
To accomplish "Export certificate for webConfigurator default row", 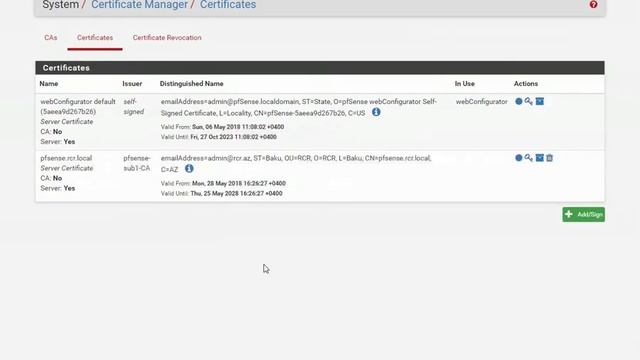I will pyautogui.click(x=518, y=101).
